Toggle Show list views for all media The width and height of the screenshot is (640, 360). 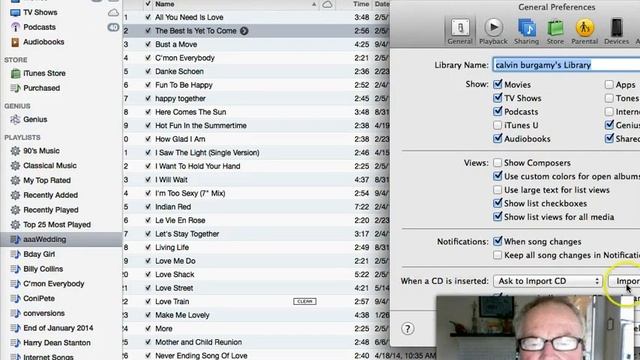click(498, 216)
